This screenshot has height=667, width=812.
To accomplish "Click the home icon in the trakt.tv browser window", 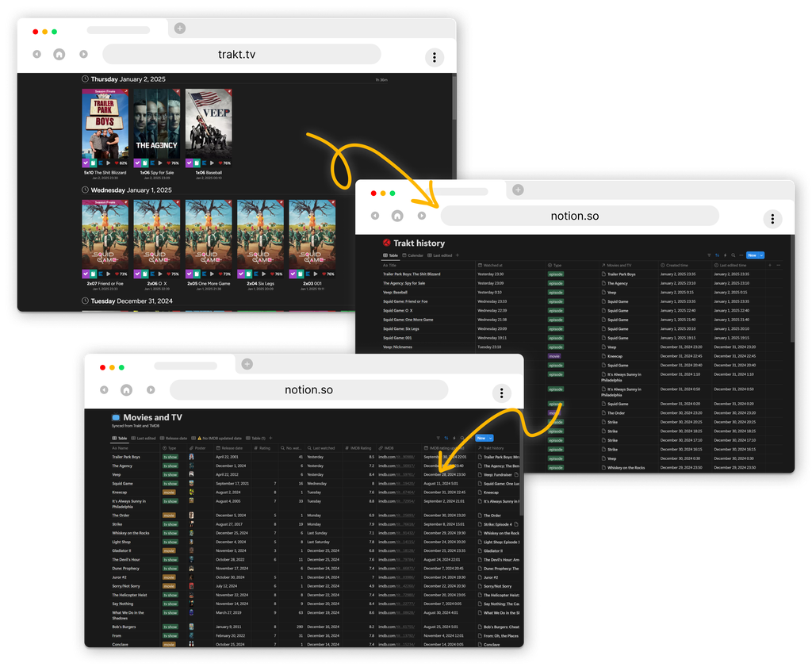I will 59,55.
